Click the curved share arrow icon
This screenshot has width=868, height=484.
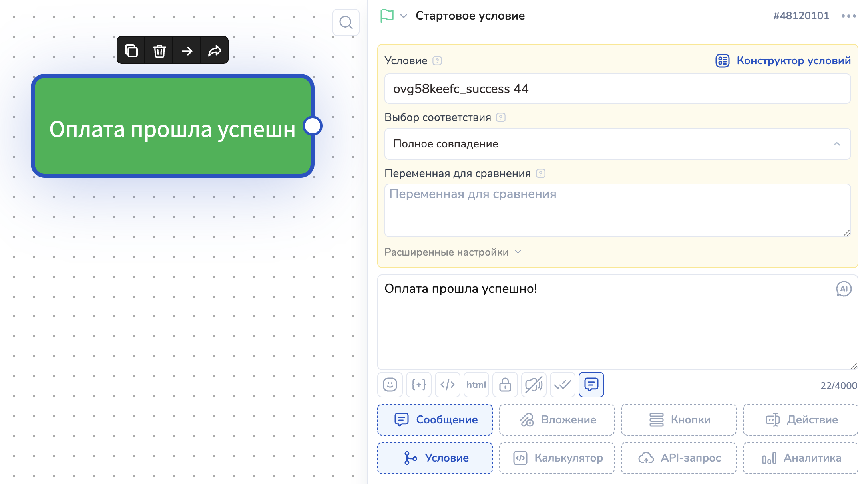pos(215,51)
